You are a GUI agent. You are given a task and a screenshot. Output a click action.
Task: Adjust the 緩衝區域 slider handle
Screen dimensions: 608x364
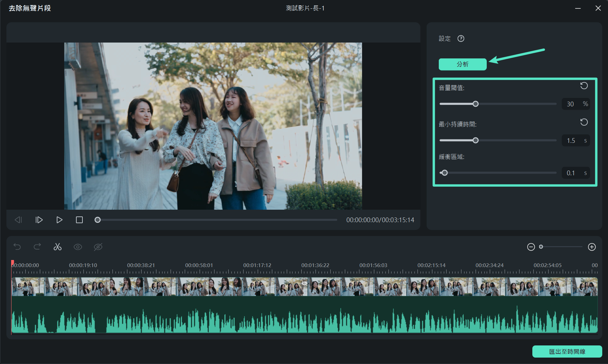[x=445, y=173]
